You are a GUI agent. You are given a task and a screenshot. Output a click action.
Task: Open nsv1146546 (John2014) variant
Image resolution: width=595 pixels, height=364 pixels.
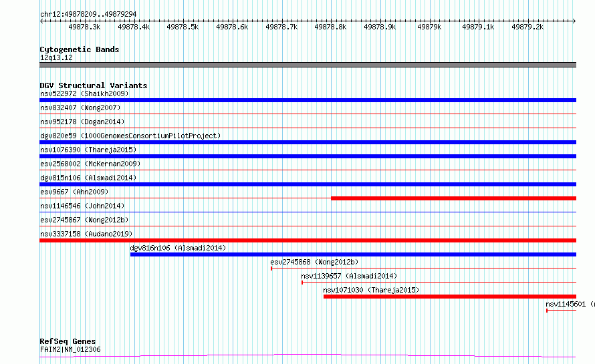pos(82,206)
